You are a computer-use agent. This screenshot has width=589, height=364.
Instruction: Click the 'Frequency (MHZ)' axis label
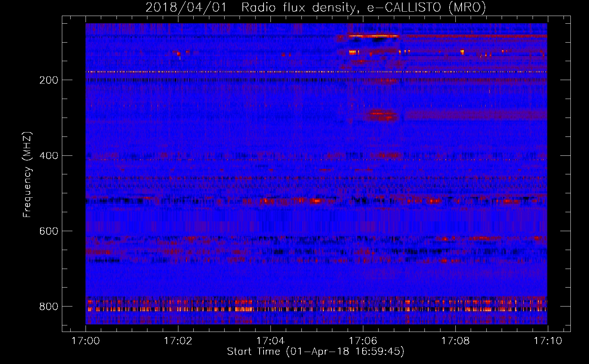click(27, 174)
